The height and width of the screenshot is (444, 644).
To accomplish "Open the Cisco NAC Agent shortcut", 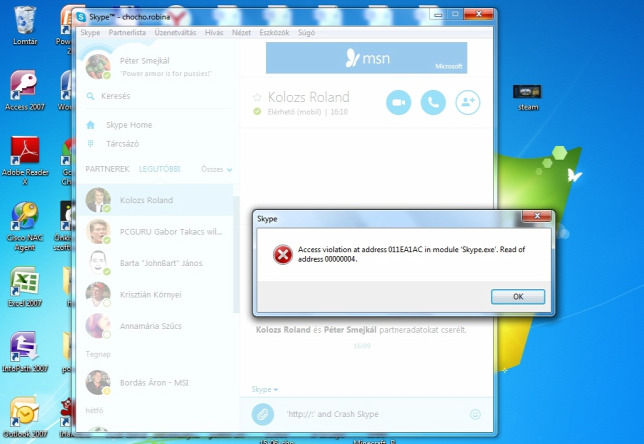I will [25, 226].
